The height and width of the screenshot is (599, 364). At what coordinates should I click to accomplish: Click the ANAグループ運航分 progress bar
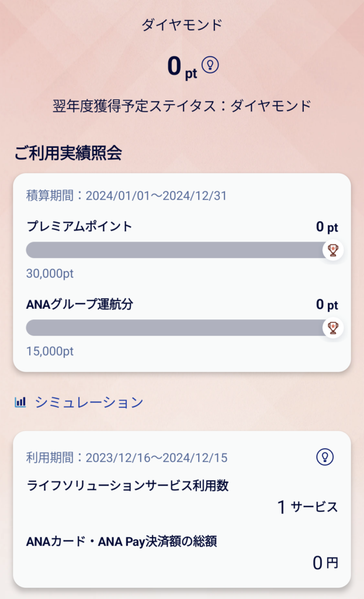(x=175, y=328)
